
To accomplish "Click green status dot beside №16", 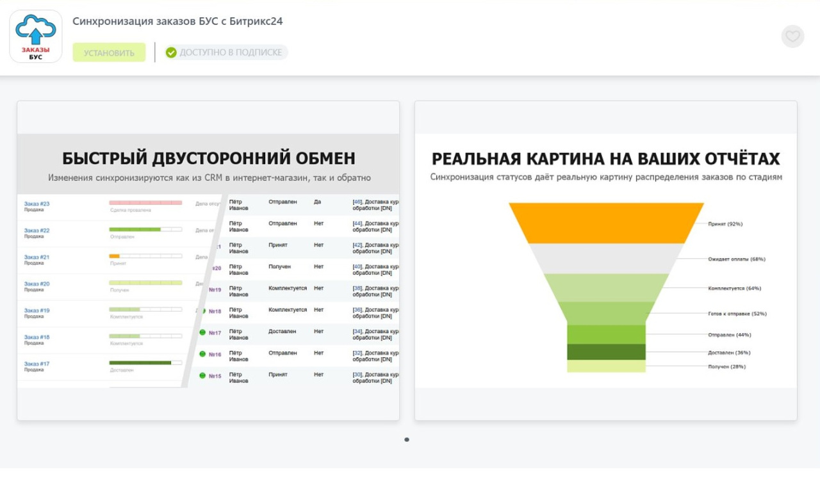I will click(x=202, y=354).
